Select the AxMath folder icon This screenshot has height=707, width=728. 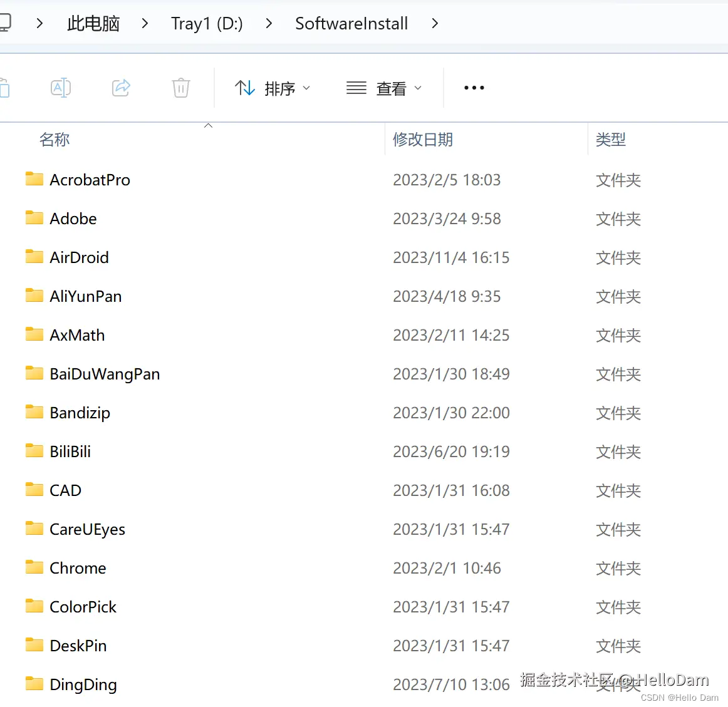tap(34, 334)
